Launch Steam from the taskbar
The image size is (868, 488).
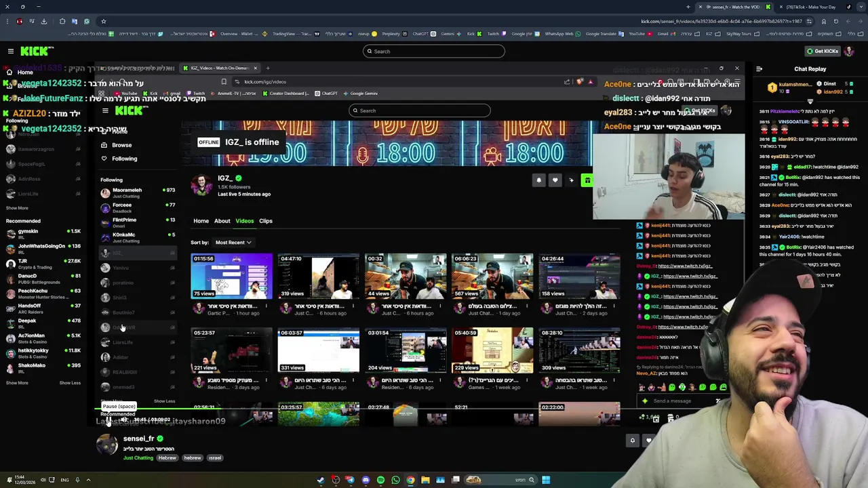click(321, 480)
